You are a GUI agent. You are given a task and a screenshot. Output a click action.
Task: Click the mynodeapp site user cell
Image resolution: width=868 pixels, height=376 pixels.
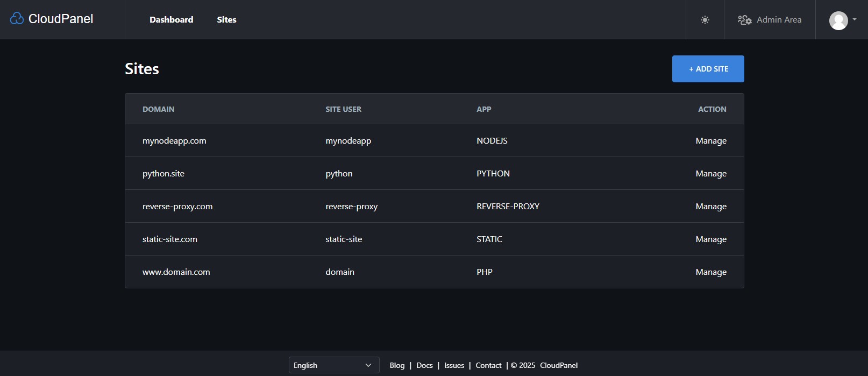[x=348, y=141]
